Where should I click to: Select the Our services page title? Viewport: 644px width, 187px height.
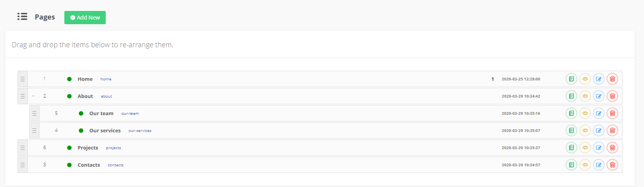point(105,131)
